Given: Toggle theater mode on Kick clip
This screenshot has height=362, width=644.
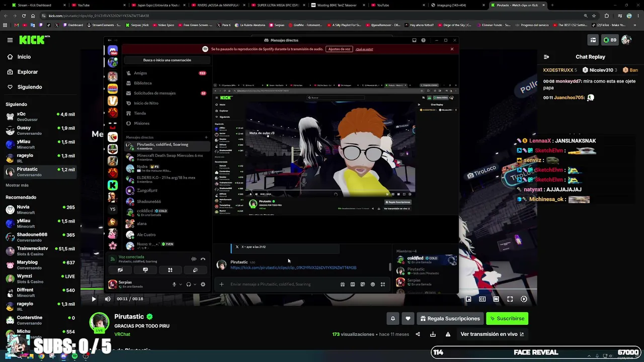Looking at the screenshot, I should point(496,299).
